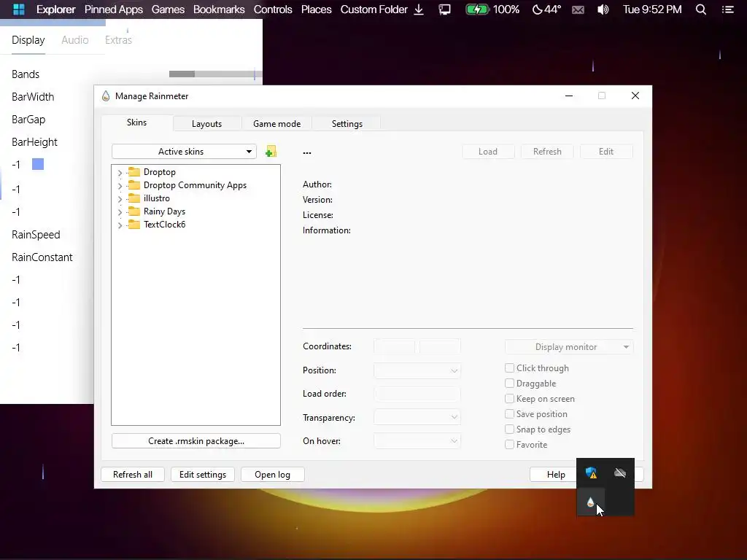Image resolution: width=747 pixels, height=560 pixels.
Task: Expand the TextClock6 tree node
Action: (x=120, y=225)
